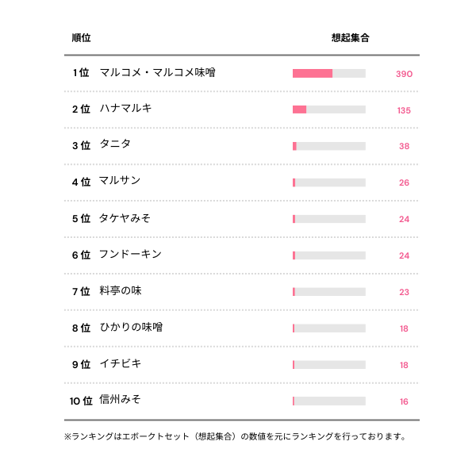Click the 想起集合 column header

(x=350, y=38)
